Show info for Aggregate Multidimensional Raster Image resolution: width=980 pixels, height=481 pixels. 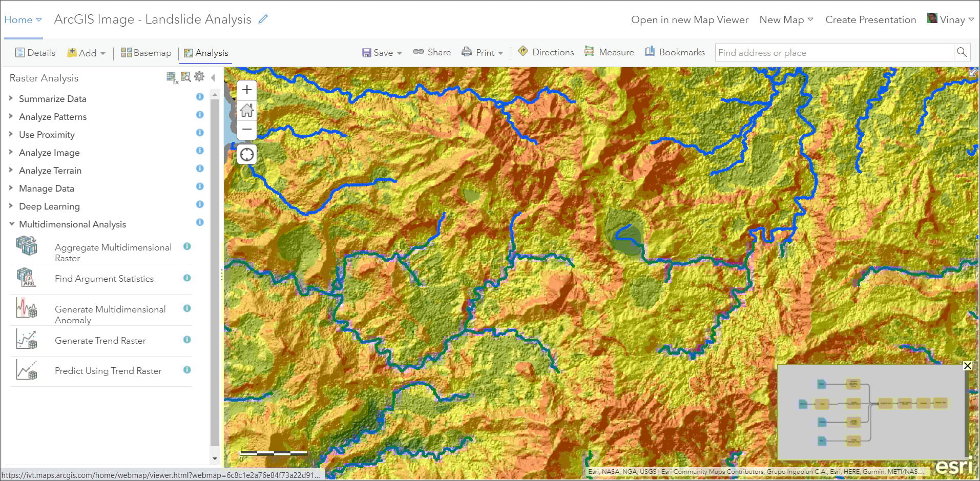point(187,246)
